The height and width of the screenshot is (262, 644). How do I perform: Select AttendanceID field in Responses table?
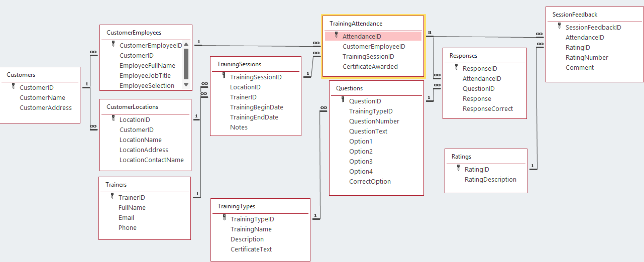click(x=482, y=78)
